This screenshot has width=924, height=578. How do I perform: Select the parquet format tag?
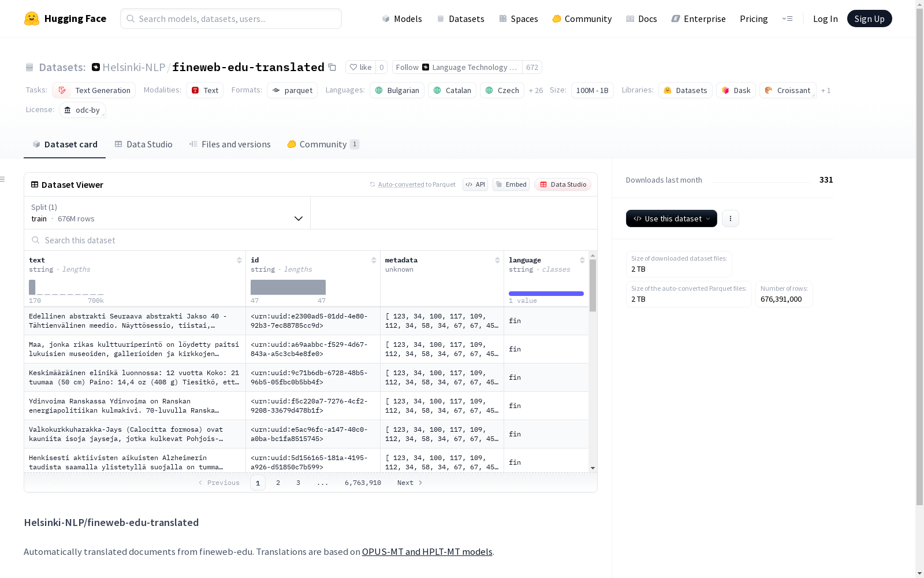(292, 90)
